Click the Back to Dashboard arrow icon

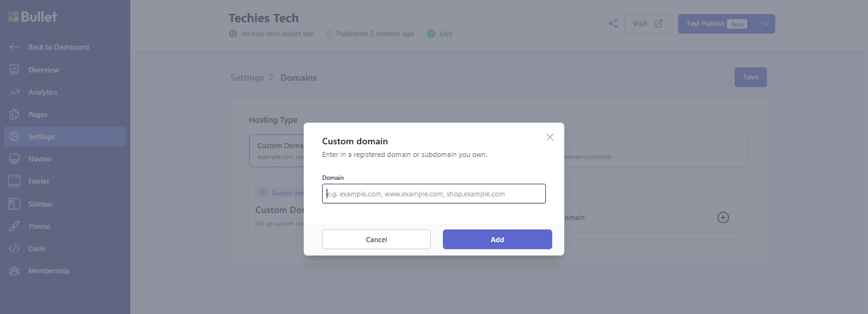pos(14,47)
